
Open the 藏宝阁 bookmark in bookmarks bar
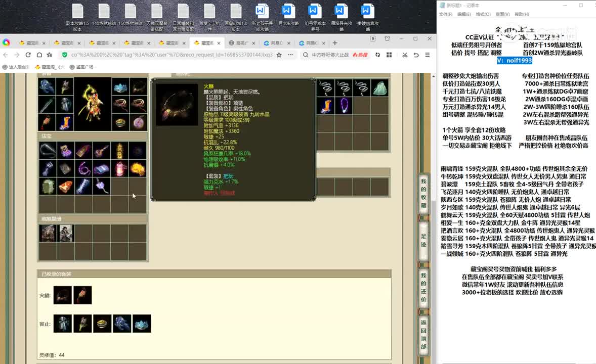pyautogui.click(x=49, y=67)
